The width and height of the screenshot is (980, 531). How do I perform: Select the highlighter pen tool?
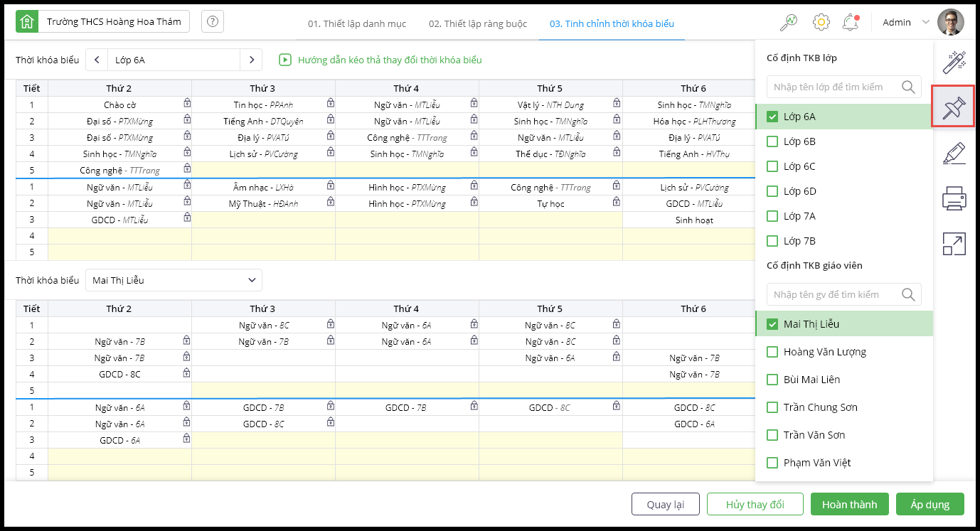pos(953,154)
